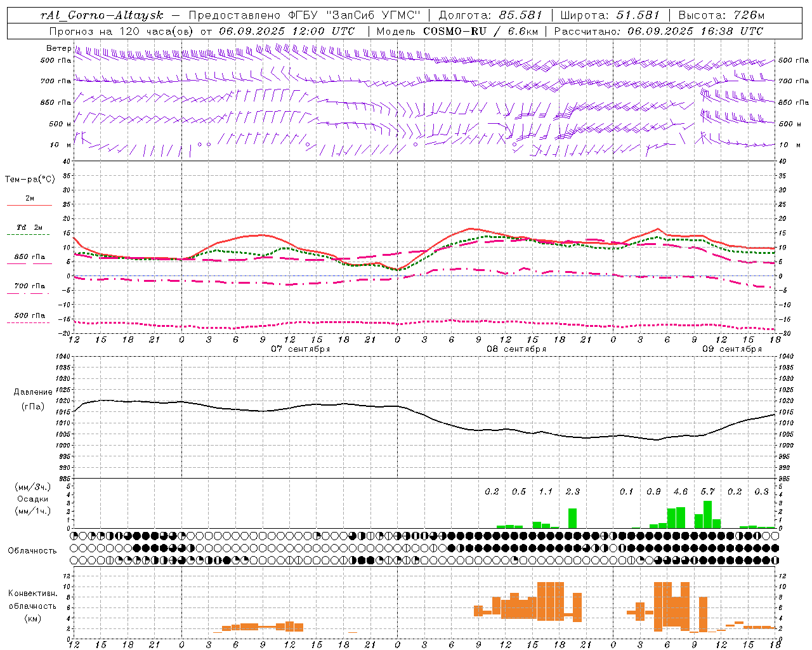Click the 'Ветер' wind panel label
The image size is (812, 650).
point(58,48)
